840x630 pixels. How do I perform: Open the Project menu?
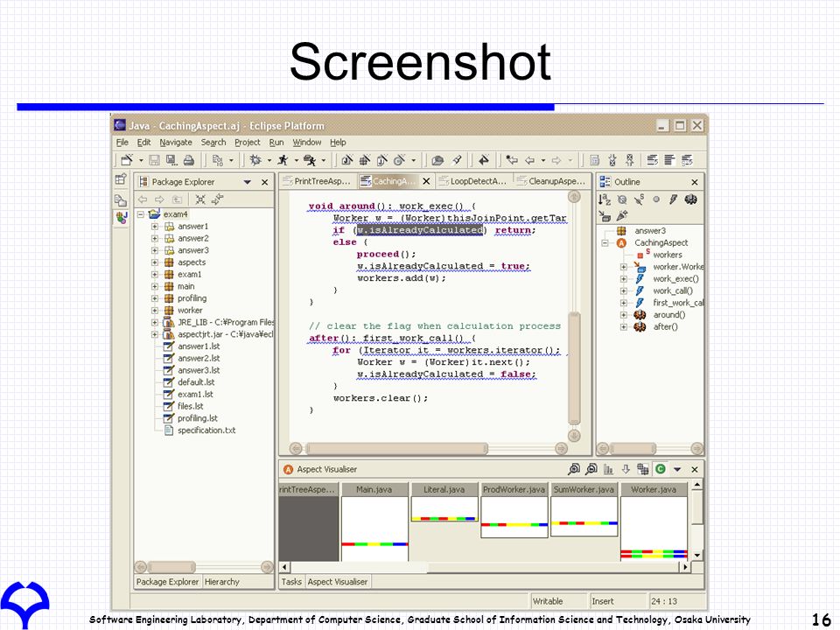[x=247, y=143]
